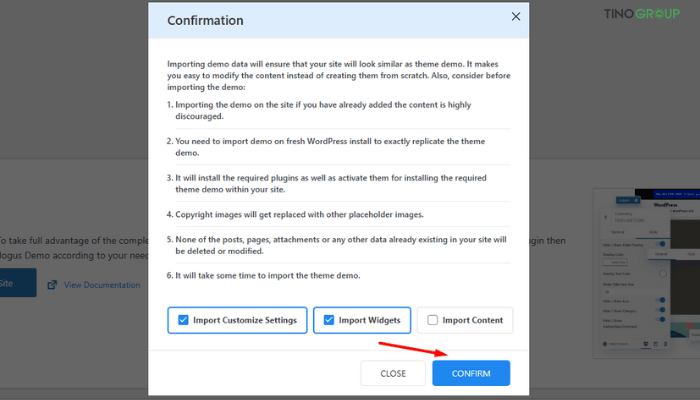Click the CLOSE button in dialog footer

pos(393,373)
